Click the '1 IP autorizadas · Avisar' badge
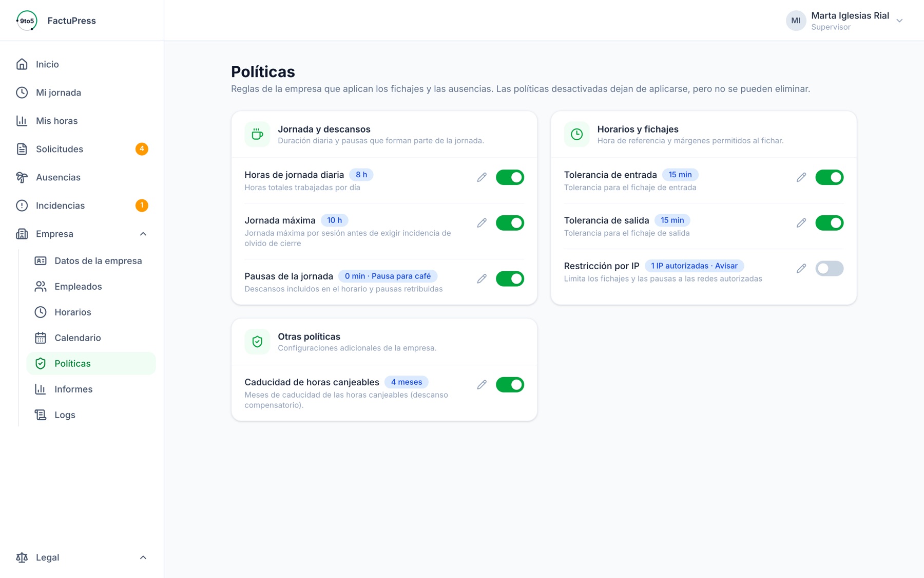 pyautogui.click(x=694, y=266)
